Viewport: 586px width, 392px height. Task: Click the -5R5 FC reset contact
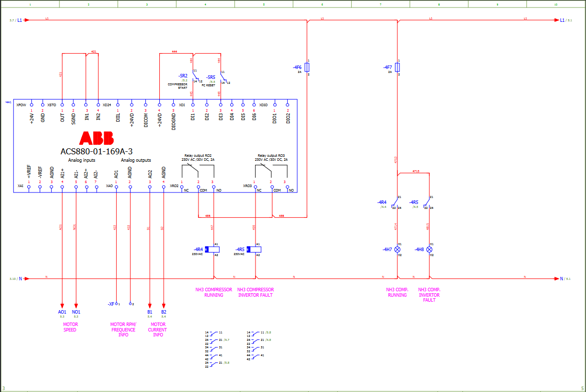click(223, 78)
